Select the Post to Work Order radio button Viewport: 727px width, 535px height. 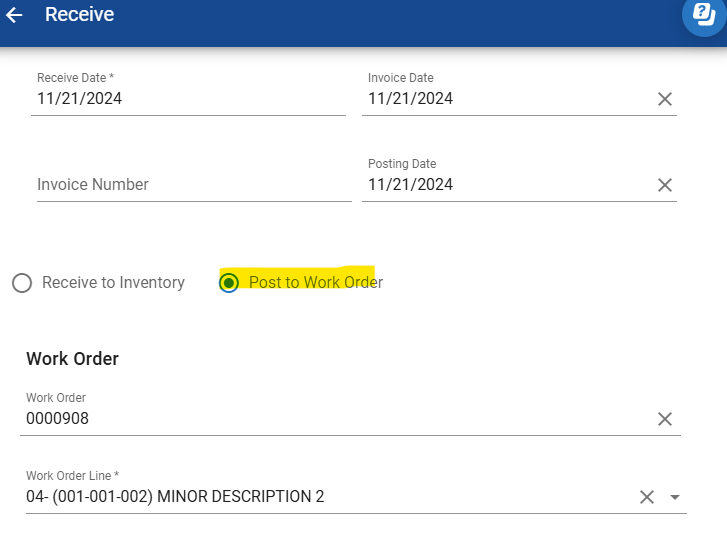[229, 283]
